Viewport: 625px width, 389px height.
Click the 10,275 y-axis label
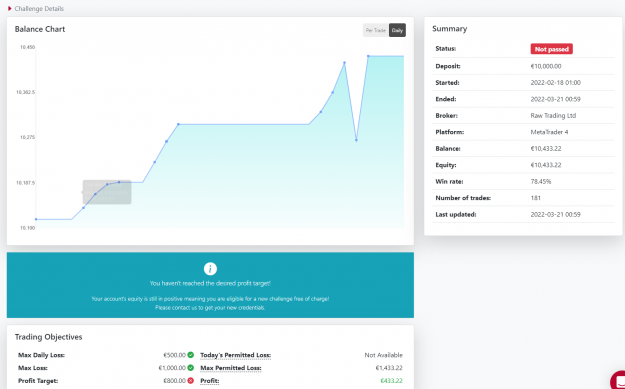coord(28,137)
